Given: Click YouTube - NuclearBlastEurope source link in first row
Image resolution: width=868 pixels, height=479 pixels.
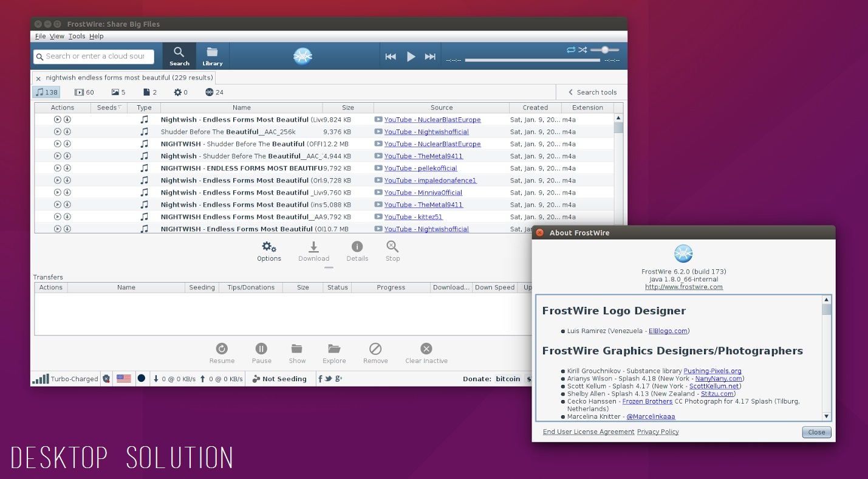Looking at the screenshot, I should point(432,120).
